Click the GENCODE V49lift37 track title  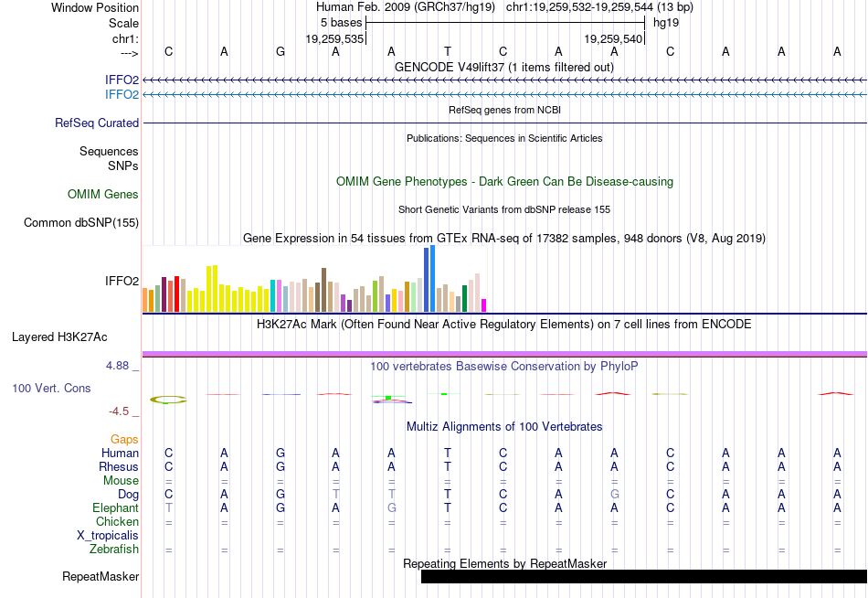[x=504, y=67]
